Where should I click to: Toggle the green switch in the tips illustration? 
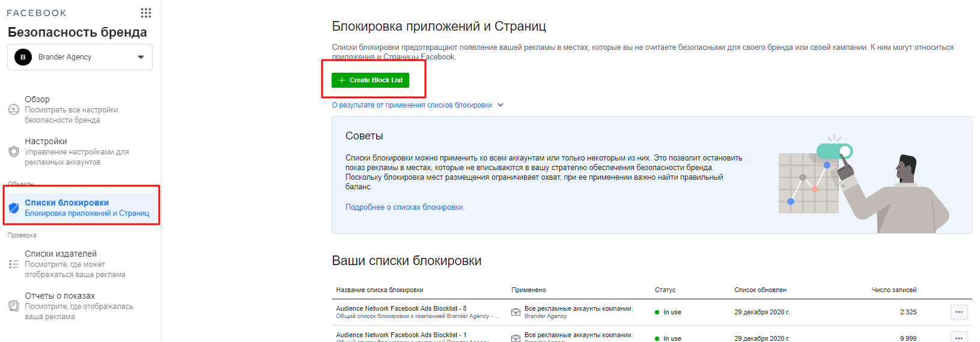[x=835, y=151]
